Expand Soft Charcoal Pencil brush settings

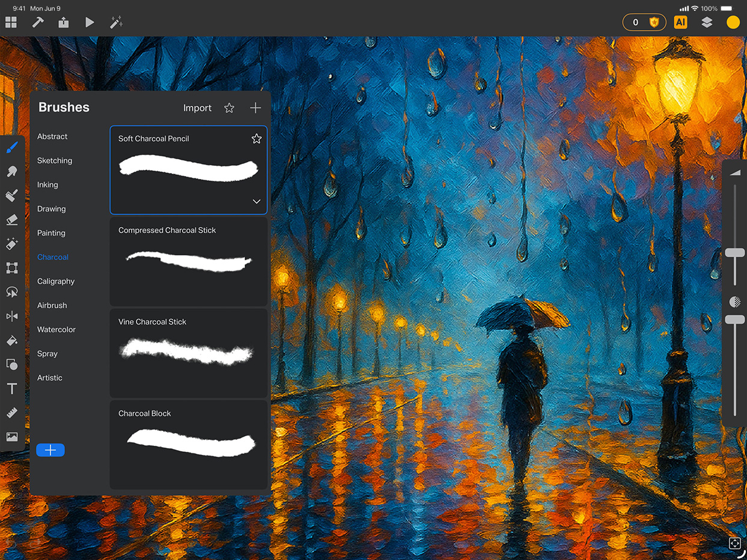tap(257, 202)
